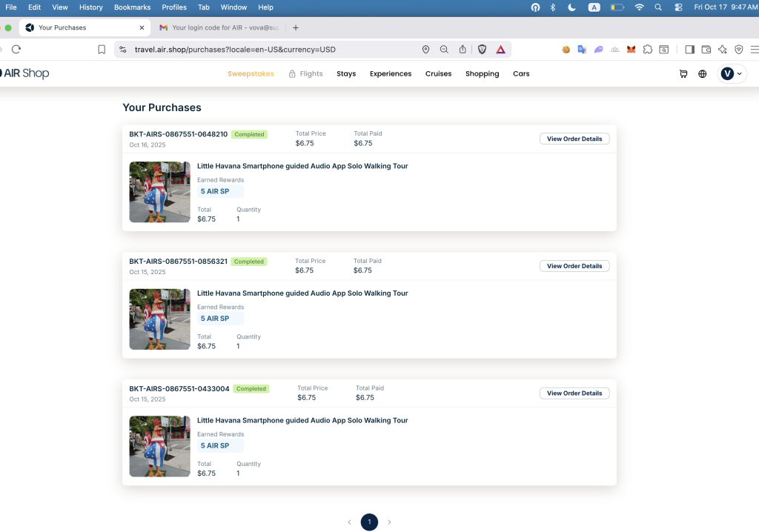Click the bookmark icon beside address bar
Screen dimensions: 759x532
pos(102,50)
